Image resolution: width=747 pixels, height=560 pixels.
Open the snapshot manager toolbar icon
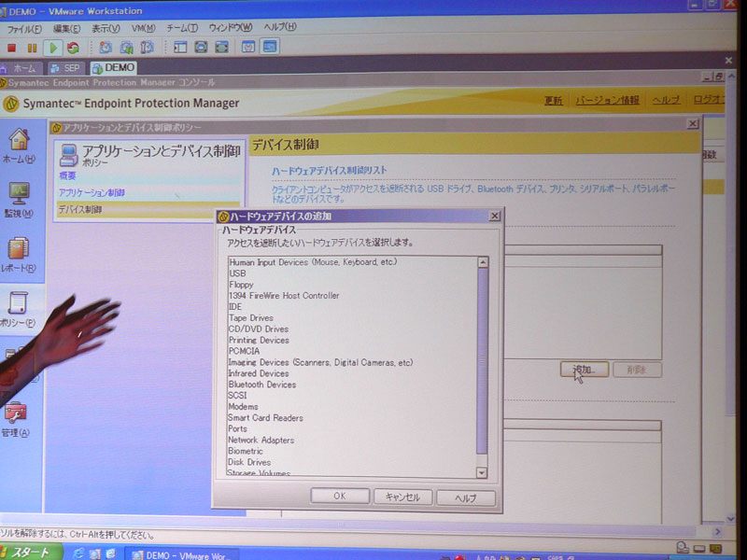148,48
